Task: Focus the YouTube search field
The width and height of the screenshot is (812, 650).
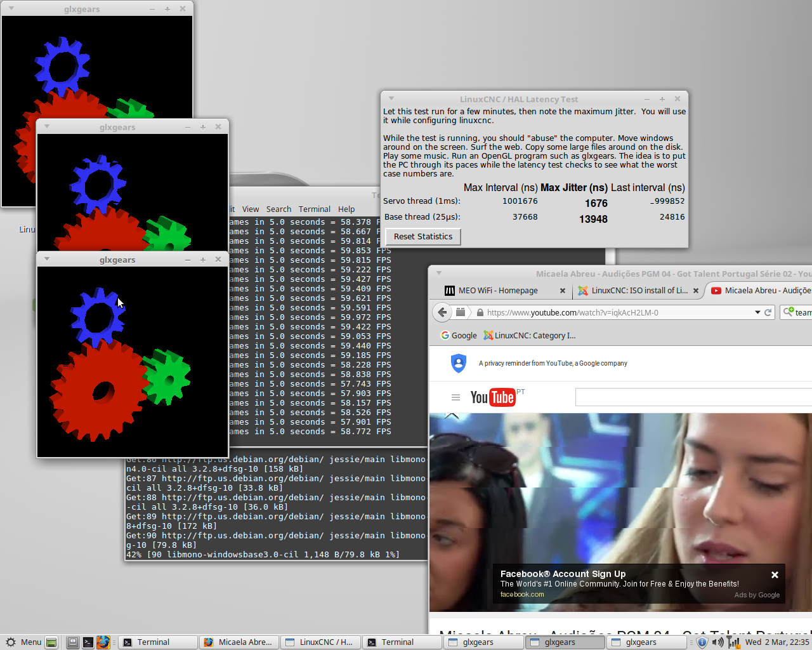Action: click(693, 397)
